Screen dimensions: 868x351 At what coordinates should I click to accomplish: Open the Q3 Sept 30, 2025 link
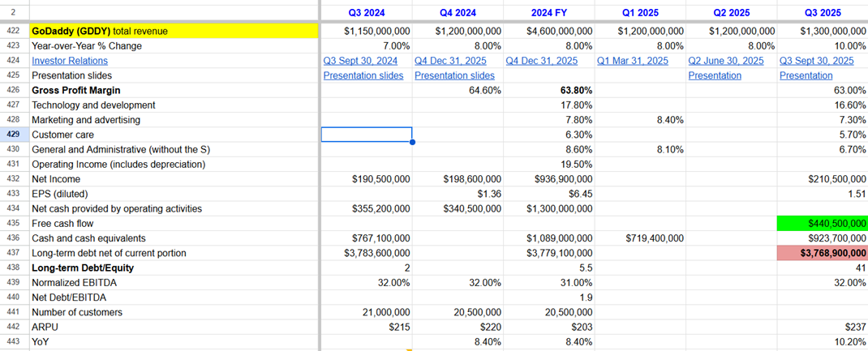pyautogui.click(x=817, y=61)
